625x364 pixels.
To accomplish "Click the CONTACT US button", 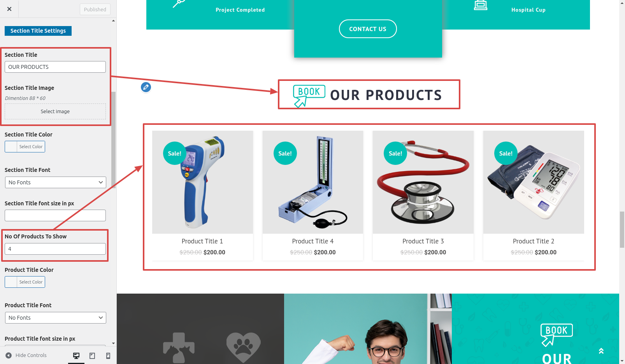I will pos(368,29).
